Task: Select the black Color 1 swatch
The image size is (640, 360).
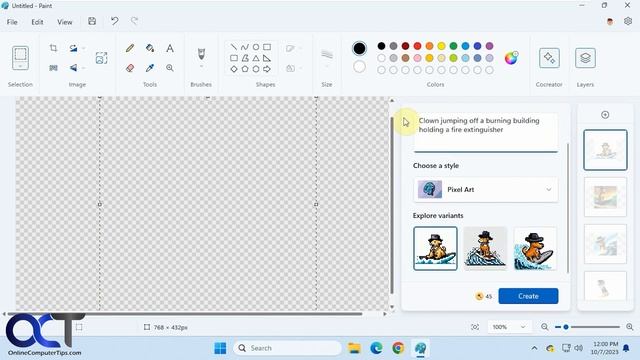Action: pyautogui.click(x=359, y=48)
